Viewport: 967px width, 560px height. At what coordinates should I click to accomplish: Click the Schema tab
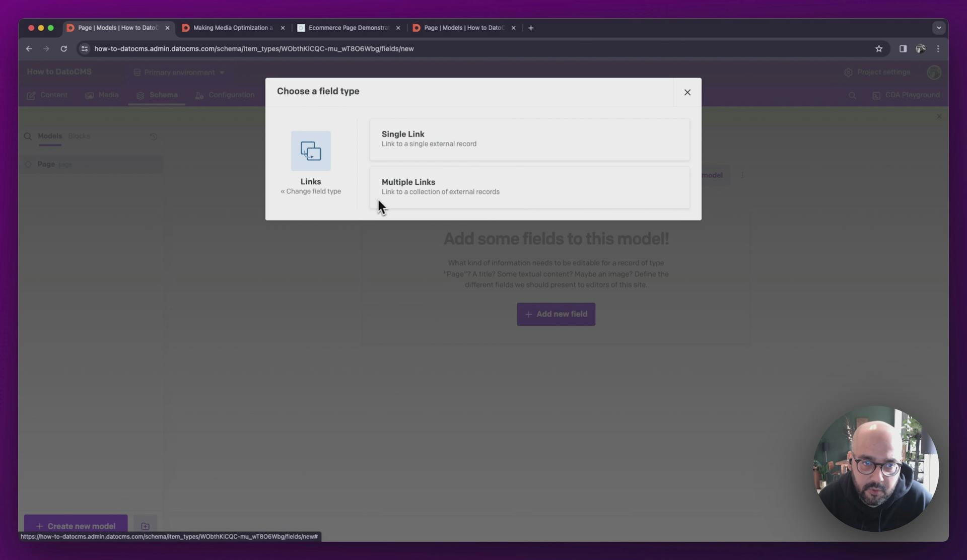pyautogui.click(x=163, y=95)
